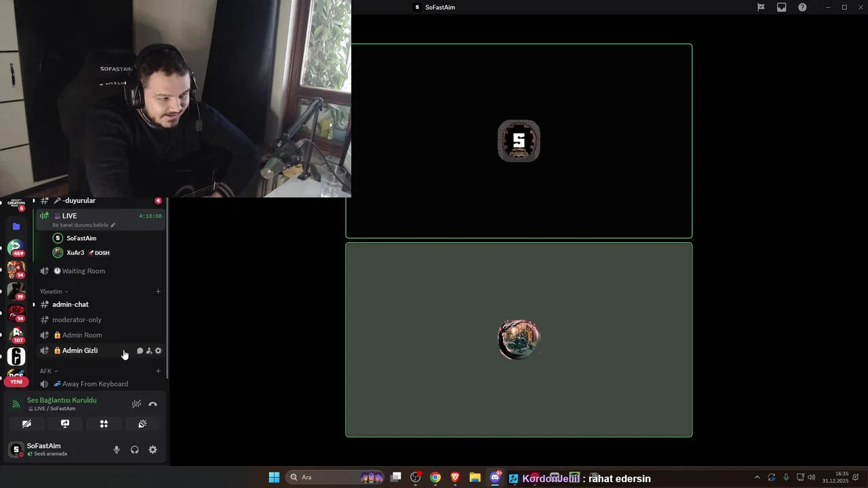868x488 pixels.
Task: Join the Waiting Room voice channel
Action: [x=100, y=271]
